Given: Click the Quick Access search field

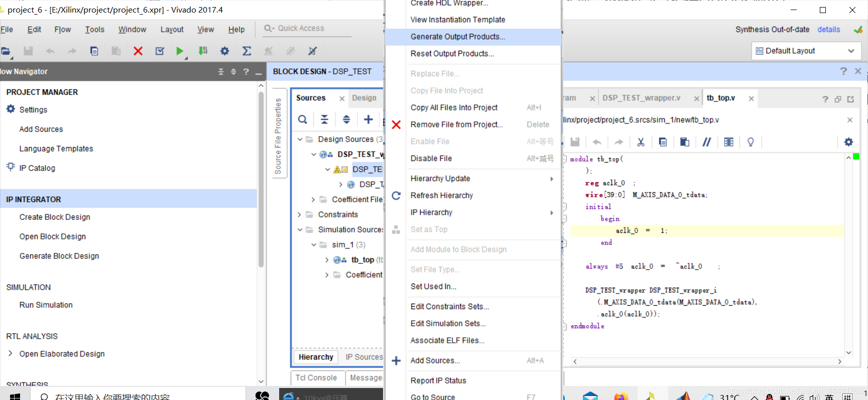Looking at the screenshot, I should [x=306, y=29].
